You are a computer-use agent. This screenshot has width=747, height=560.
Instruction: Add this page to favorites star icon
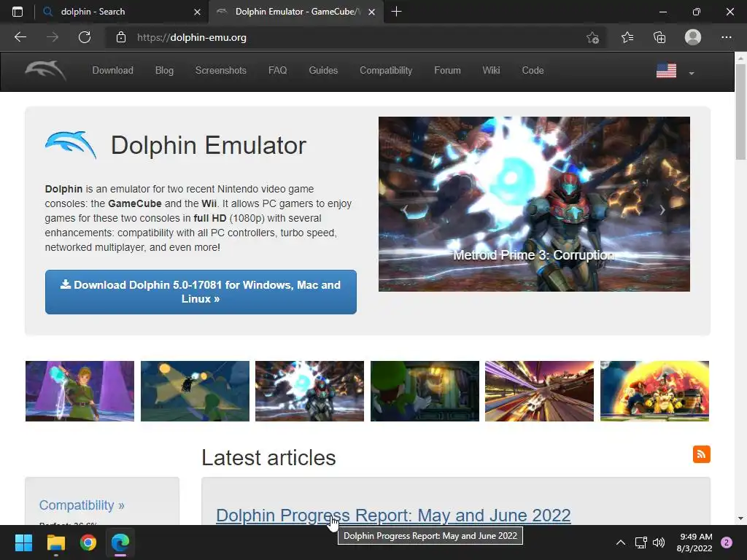click(592, 38)
